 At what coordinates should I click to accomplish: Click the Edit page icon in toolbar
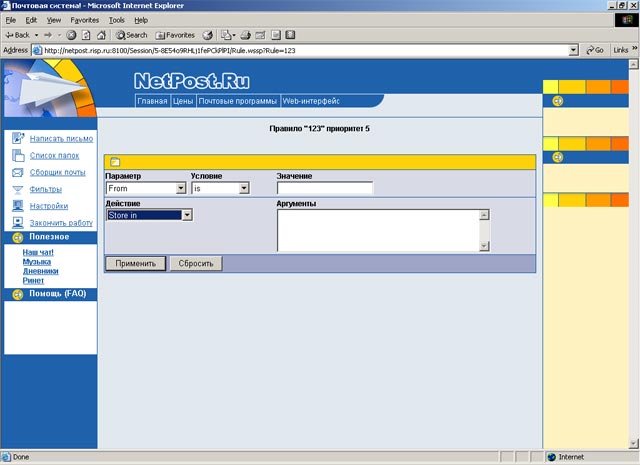[260, 35]
